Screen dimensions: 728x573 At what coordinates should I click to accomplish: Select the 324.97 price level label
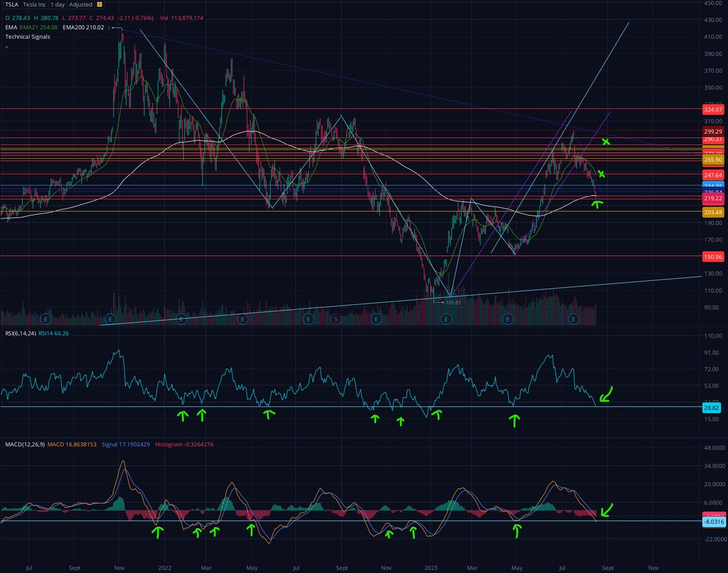click(712, 109)
